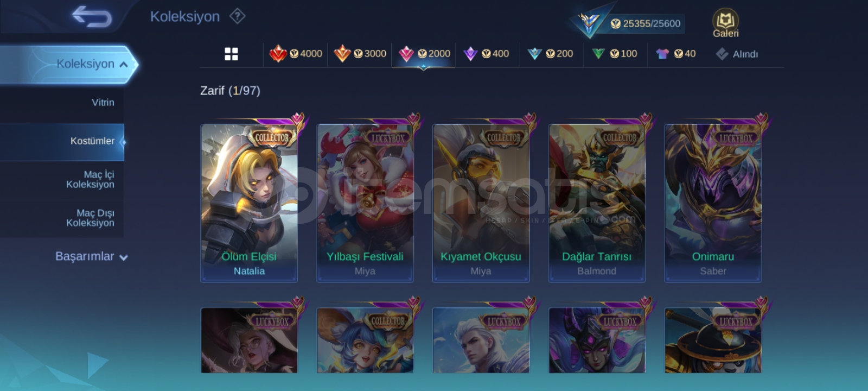Viewport: 868px width, 391px height.
Task: Filter by the 3000 orange gem tier
Action: 360,54
